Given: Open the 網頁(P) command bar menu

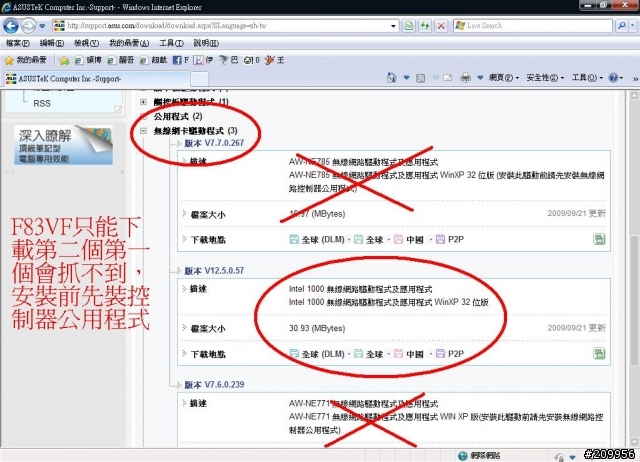Looking at the screenshot, I should pyautogui.click(x=504, y=78).
